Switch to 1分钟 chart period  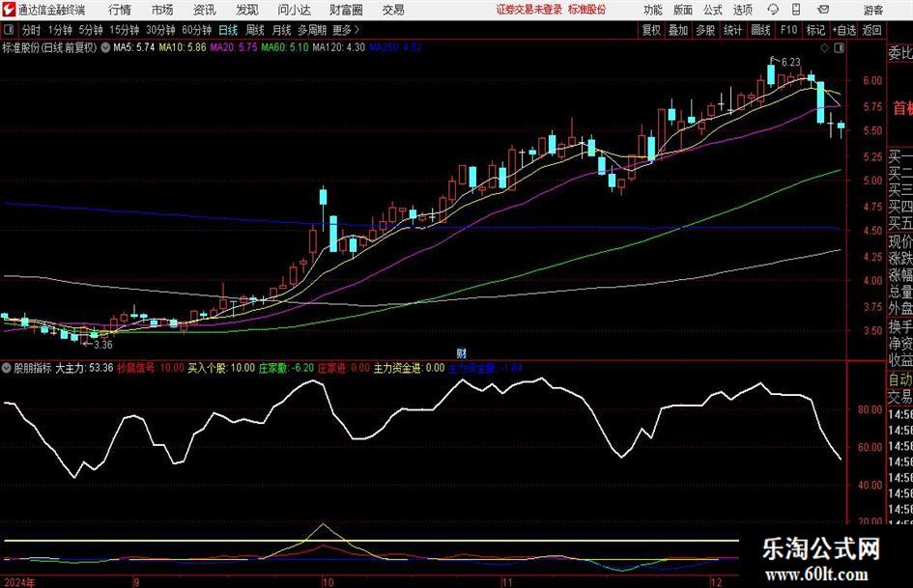[x=60, y=30]
